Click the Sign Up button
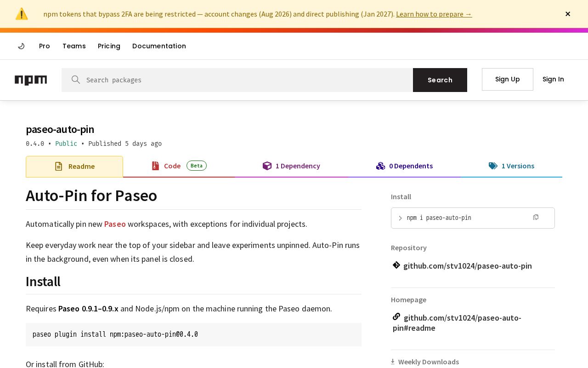This screenshot has height=368, width=588. tap(507, 79)
